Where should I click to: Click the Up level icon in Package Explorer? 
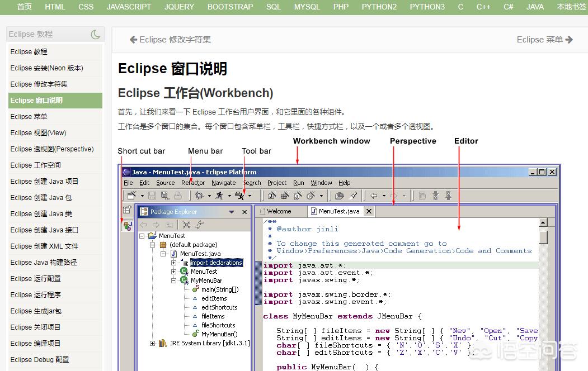[x=170, y=225]
